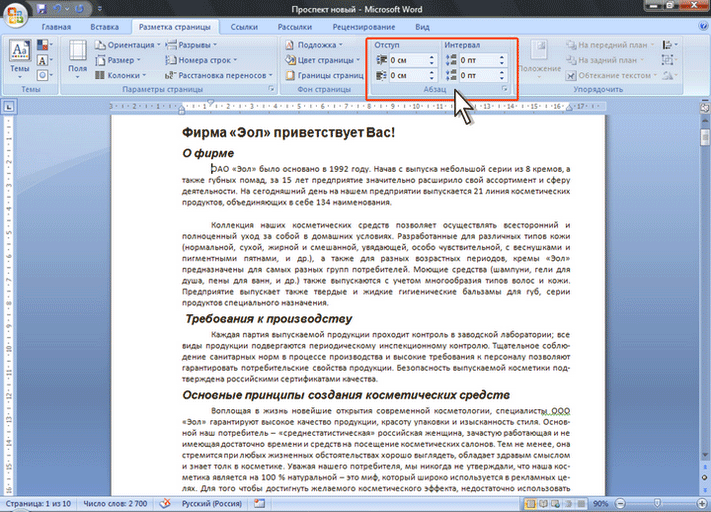Click zoom out minus button
711x512 pixels.
click(620, 503)
